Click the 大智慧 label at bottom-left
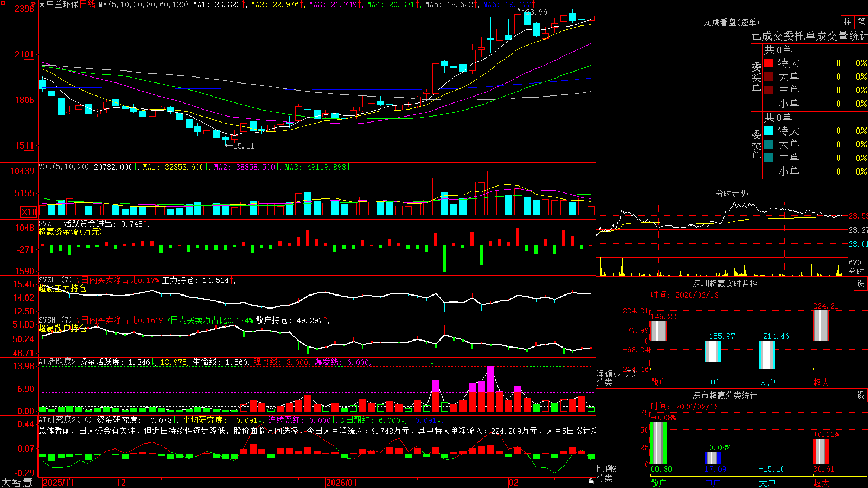Screen dimensions: 868x488 17,483
